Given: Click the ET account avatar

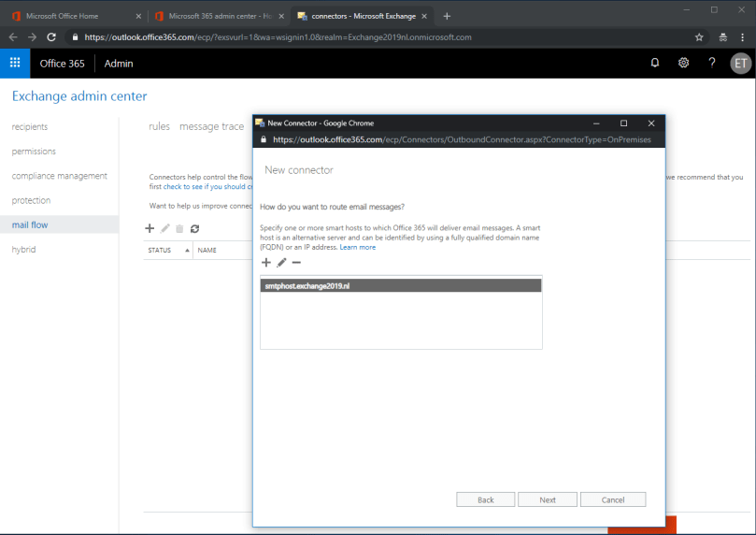Looking at the screenshot, I should [x=740, y=63].
